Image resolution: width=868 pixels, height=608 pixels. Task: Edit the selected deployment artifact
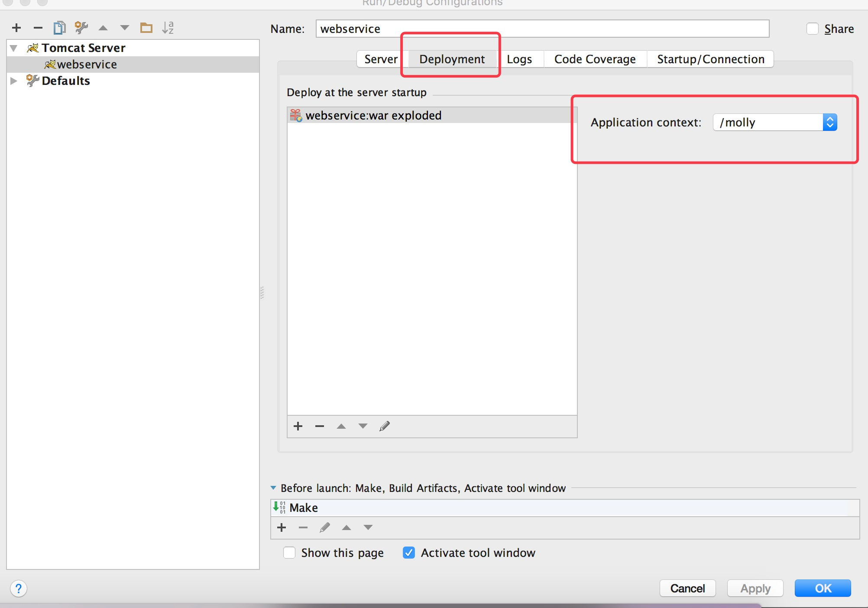(385, 426)
